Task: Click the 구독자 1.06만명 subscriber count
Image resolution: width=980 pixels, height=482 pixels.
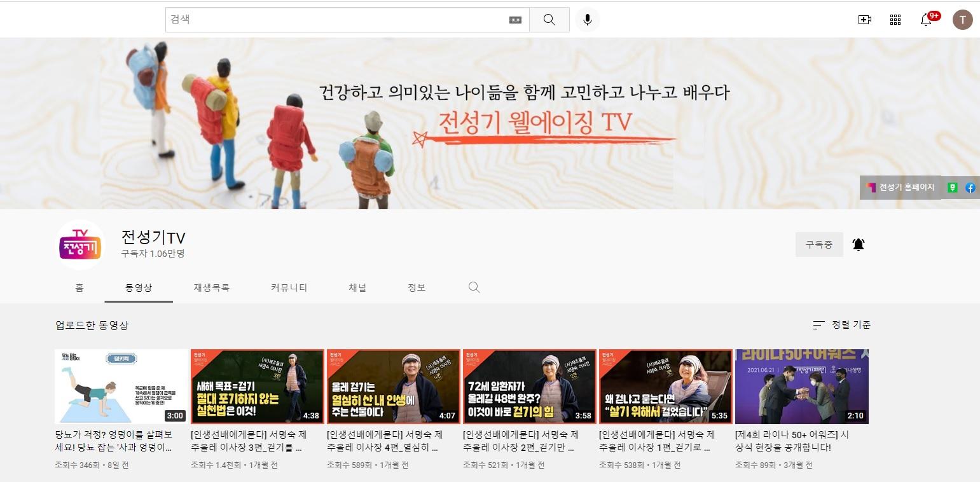Action: click(x=153, y=253)
